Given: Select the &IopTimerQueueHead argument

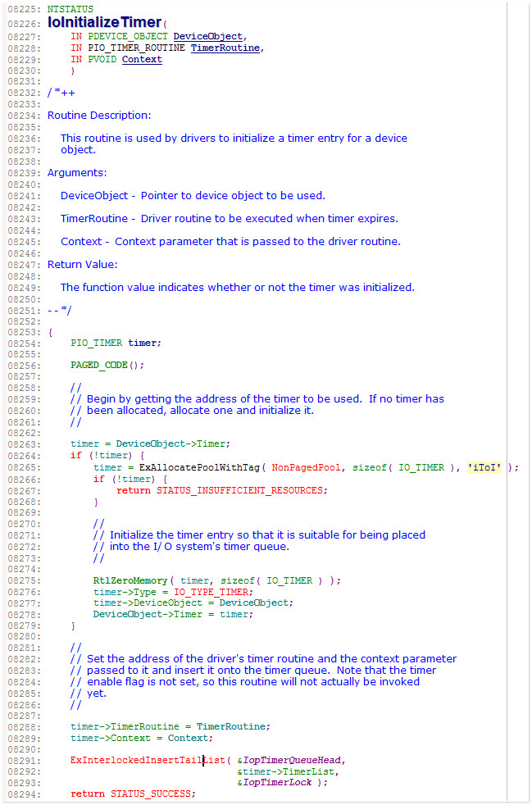Looking at the screenshot, I should [x=291, y=761].
